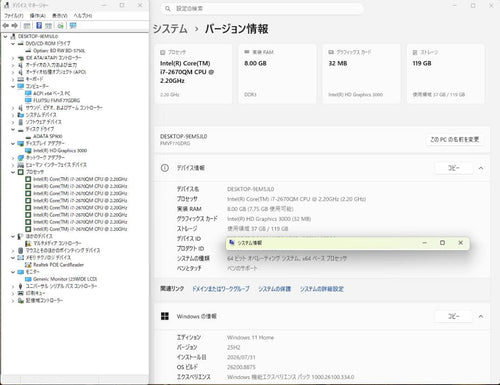500x385 pixels.
Task: Click the blue question-mark Help toolbar icon
Action: coord(39,26)
